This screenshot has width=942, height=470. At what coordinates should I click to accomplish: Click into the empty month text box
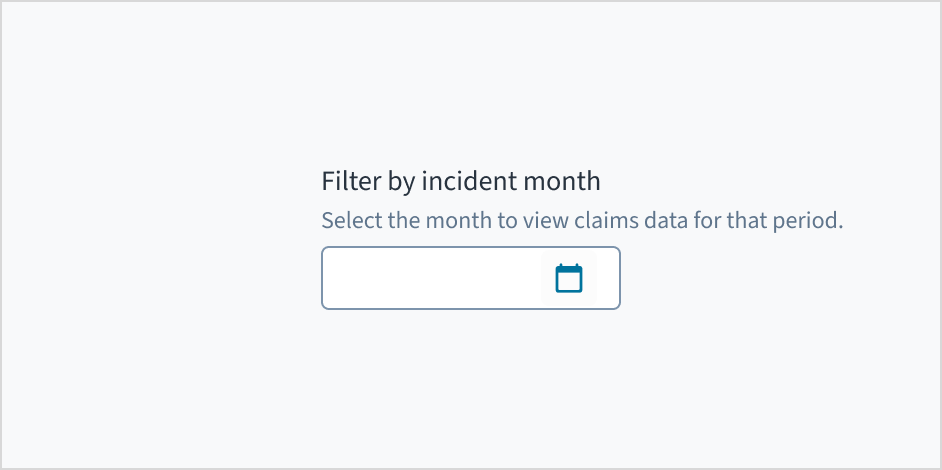432,278
